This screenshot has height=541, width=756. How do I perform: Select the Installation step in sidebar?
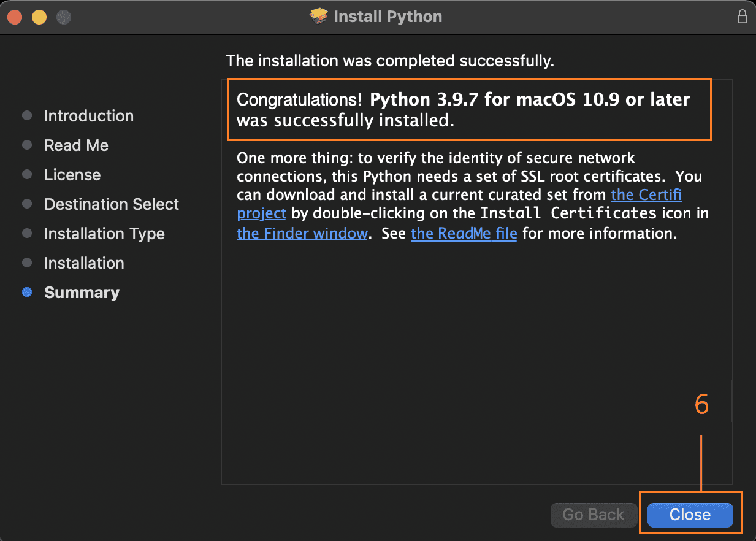[x=84, y=263]
